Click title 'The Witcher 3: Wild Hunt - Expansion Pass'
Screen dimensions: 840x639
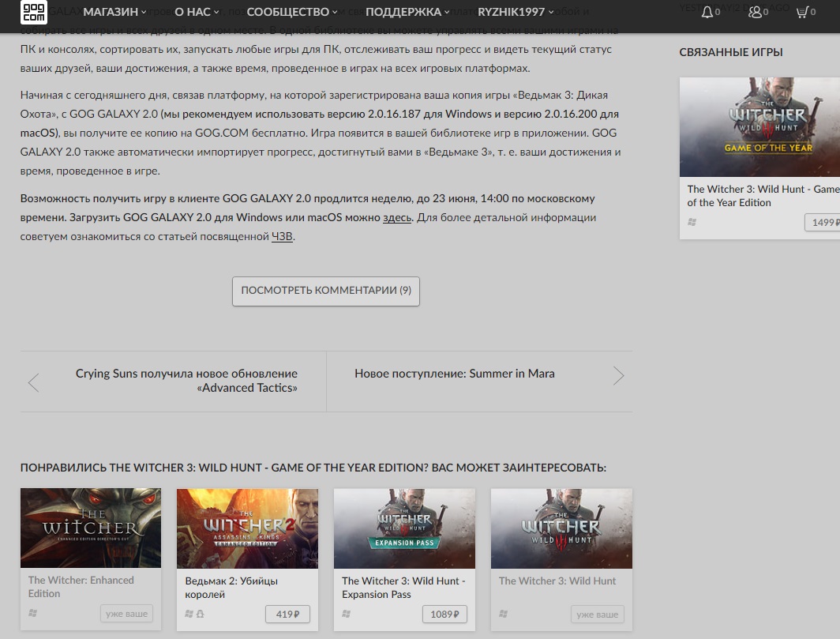point(403,588)
